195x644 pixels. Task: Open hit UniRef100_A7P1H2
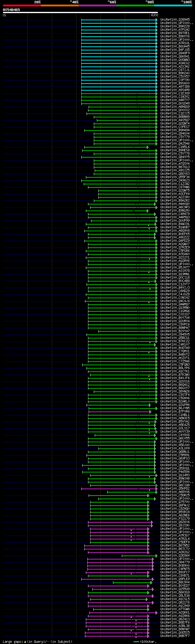[x=175, y=30]
